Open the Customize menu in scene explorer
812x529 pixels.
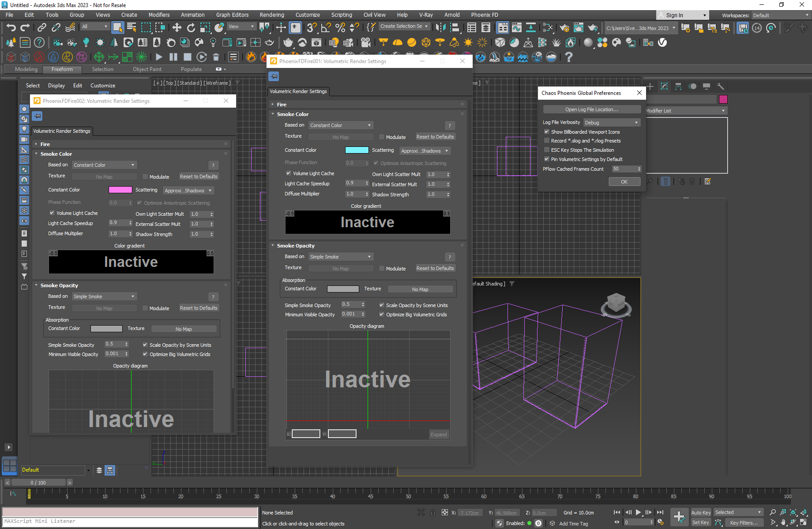[103, 86]
